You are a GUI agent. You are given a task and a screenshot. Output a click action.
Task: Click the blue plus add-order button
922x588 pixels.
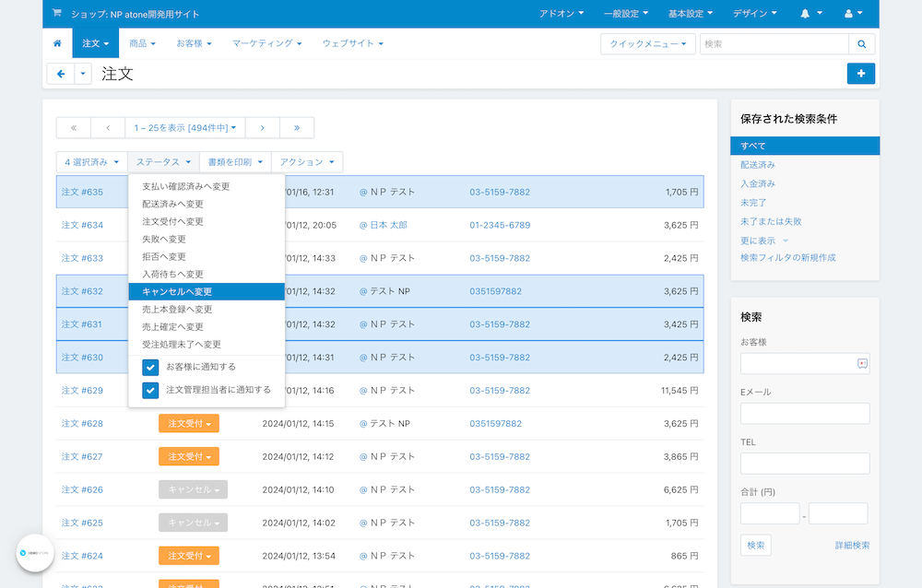coord(861,74)
